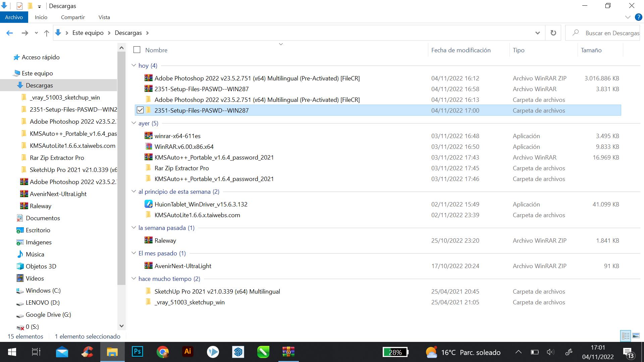The width and height of the screenshot is (644, 362).
Task: Open the Archivo menu tab
Action: (14, 17)
